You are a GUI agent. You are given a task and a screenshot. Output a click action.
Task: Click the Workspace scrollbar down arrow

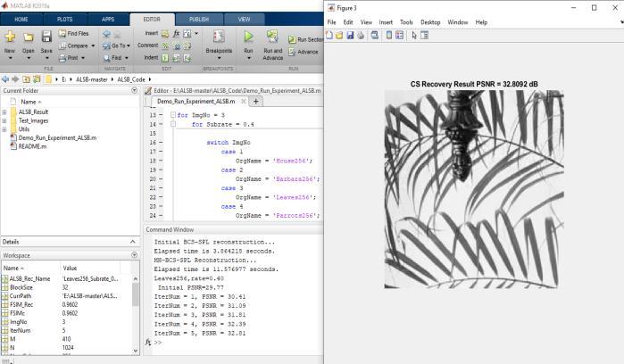(x=136, y=351)
